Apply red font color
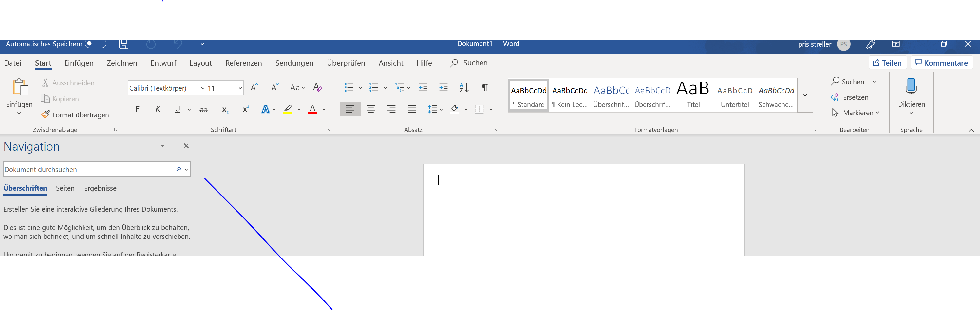 (x=312, y=109)
